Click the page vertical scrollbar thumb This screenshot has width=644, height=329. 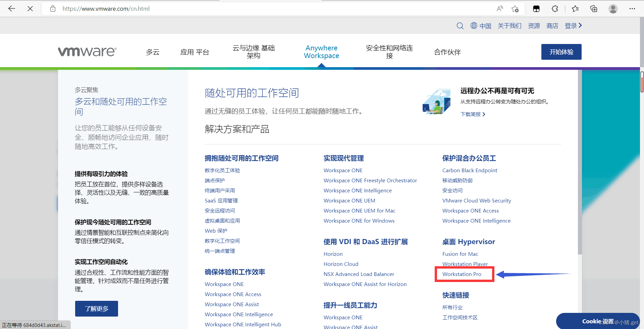[x=642, y=82]
